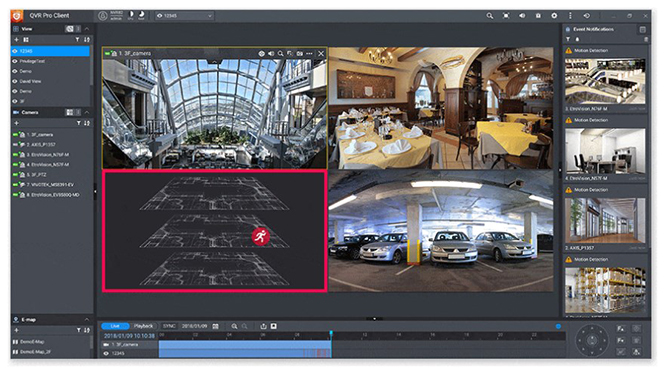Open settings gear in top toolbar
Viewport: 665px width, 374px height.
[x=554, y=16]
